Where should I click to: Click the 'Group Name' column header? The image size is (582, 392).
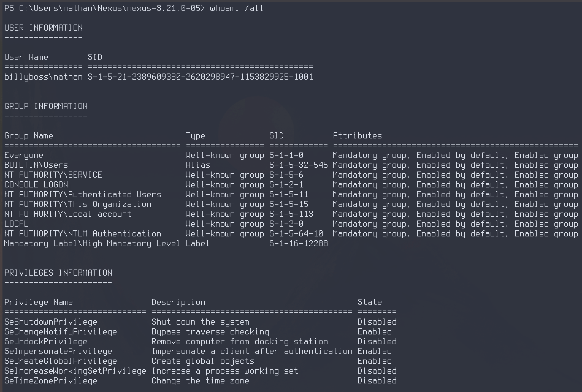29,136
